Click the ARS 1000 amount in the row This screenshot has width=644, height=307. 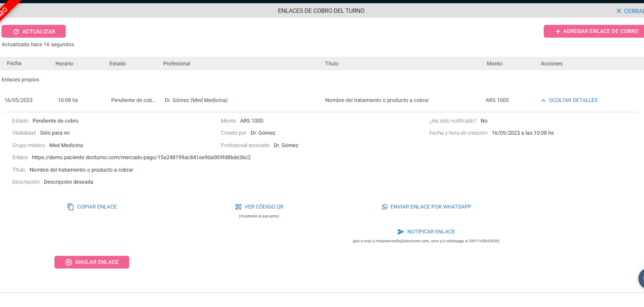pos(497,100)
